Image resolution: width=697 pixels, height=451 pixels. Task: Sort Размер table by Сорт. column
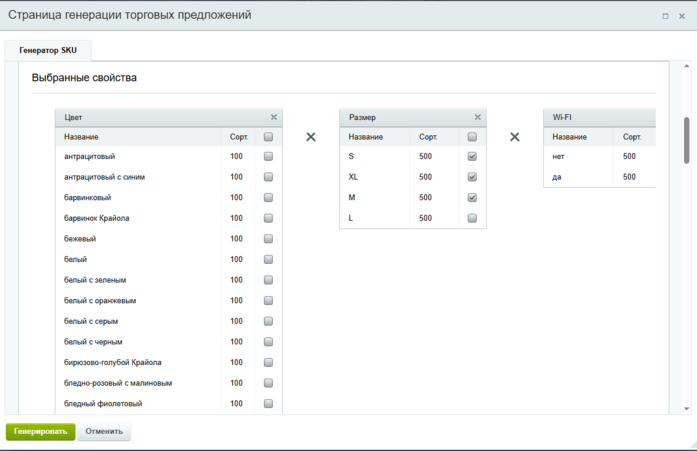pyautogui.click(x=428, y=137)
